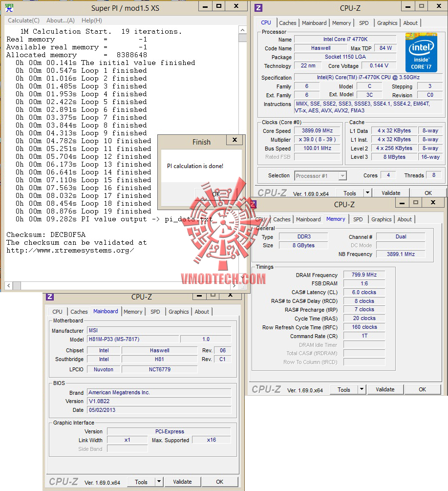Switch to About tab in top CPU-Z window
The width and height of the screenshot is (448, 491).
point(410,23)
